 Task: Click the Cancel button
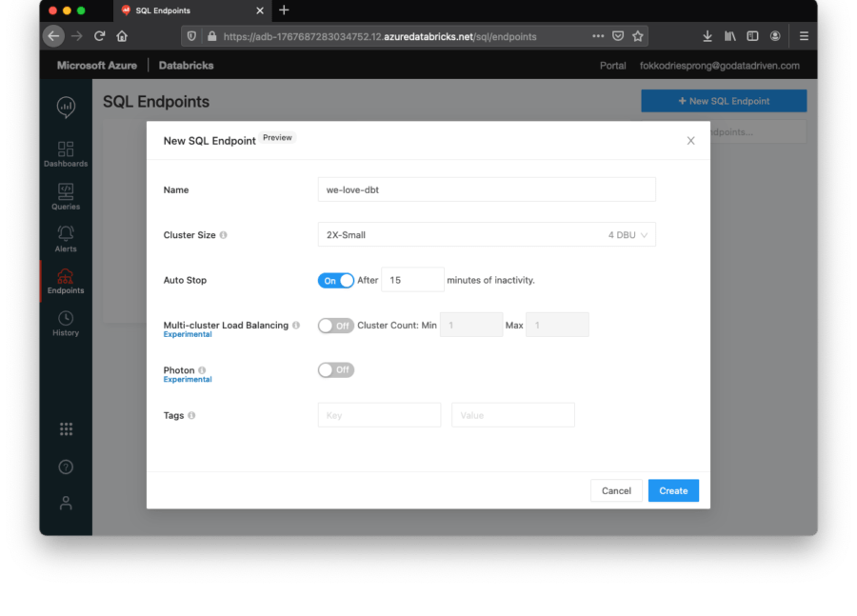click(616, 490)
